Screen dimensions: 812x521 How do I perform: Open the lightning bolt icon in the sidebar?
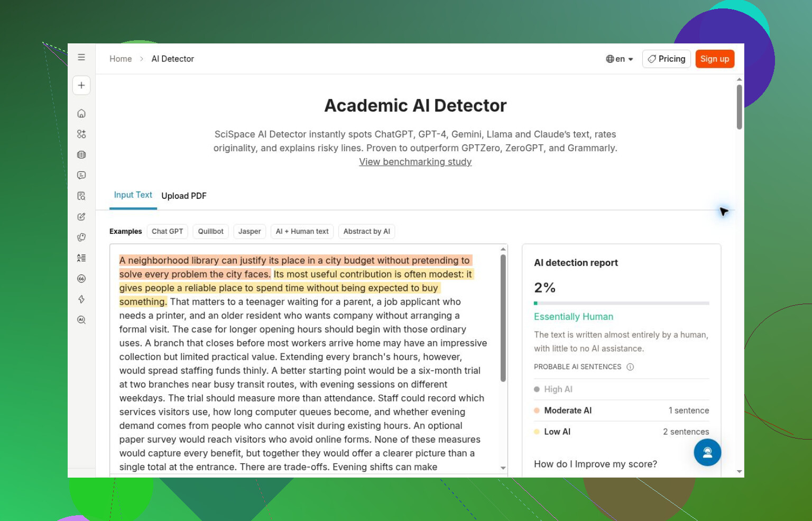click(x=81, y=299)
